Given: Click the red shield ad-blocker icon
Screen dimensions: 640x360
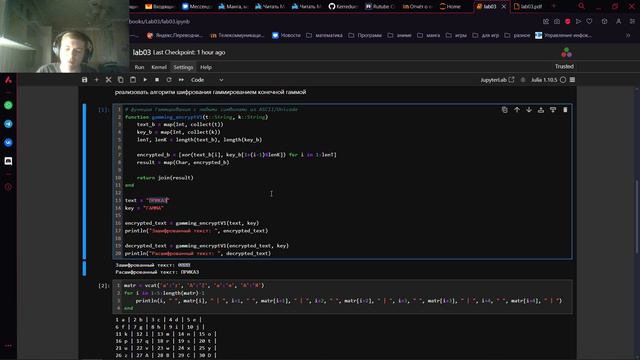Looking at the screenshot, I should click(567, 21).
